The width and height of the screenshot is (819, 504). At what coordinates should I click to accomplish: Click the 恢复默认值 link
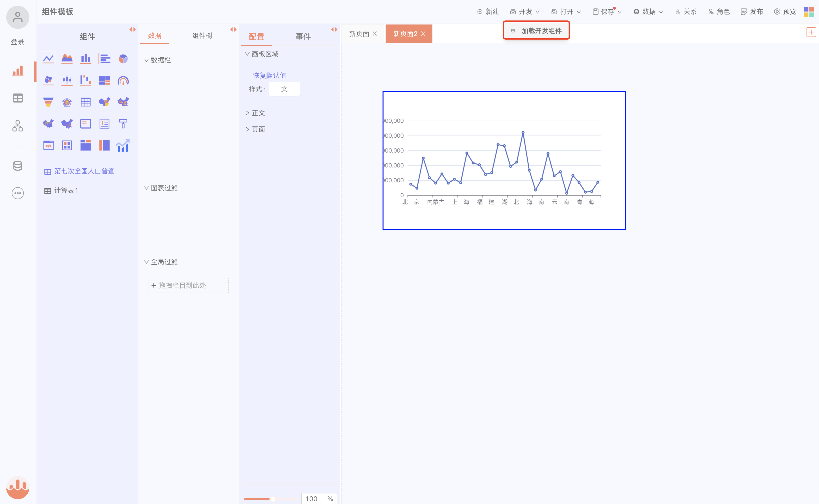pos(269,76)
